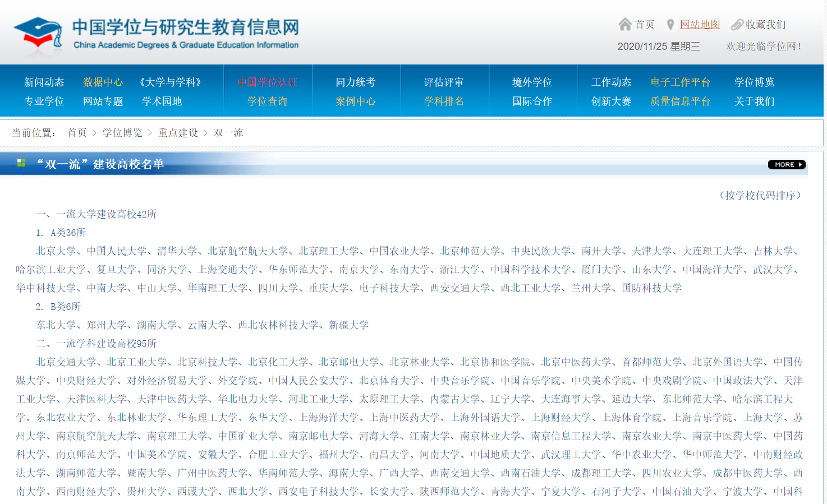Viewport: 827px width, 504px height.
Task: Select 中国学位认证 in navigation
Action: tap(267, 82)
